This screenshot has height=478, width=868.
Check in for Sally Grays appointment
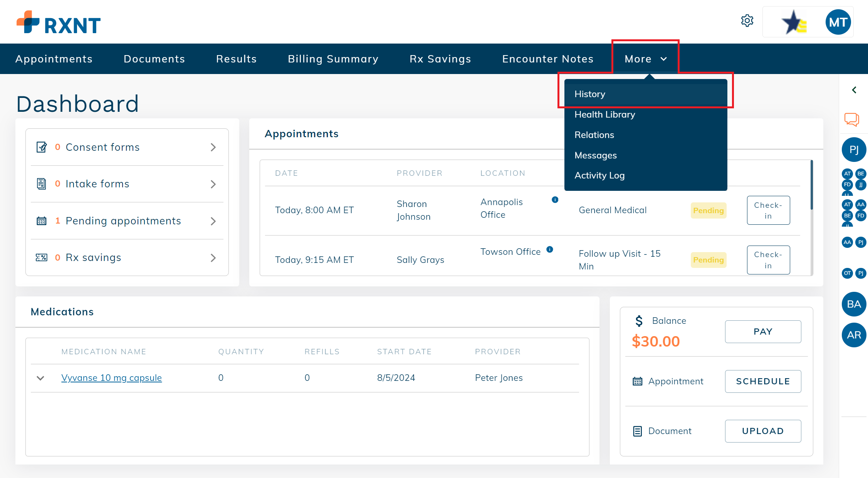(x=768, y=260)
